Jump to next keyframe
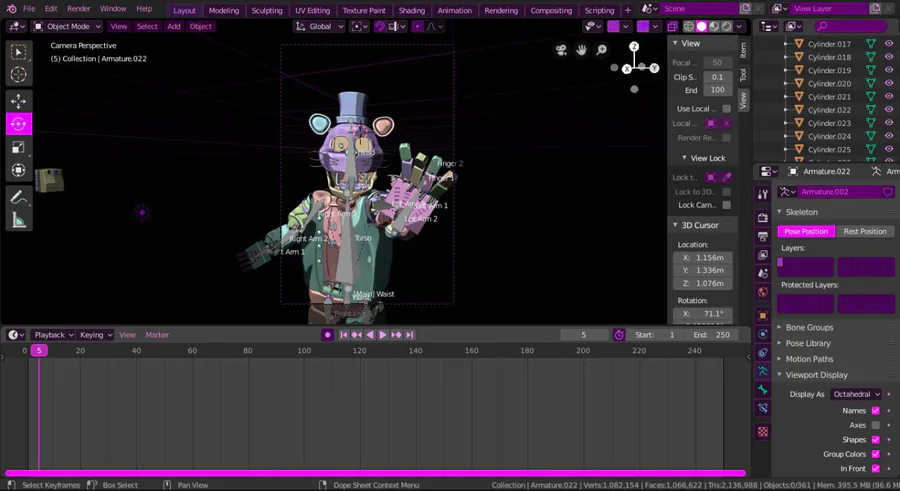 (x=396, y=335)
